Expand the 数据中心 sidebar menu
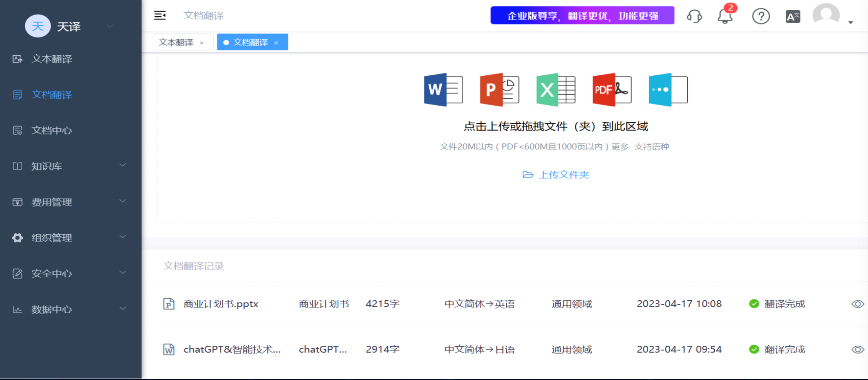Viewport: 868px width, 380px height. pyautogui.click(x=69, y=310)
